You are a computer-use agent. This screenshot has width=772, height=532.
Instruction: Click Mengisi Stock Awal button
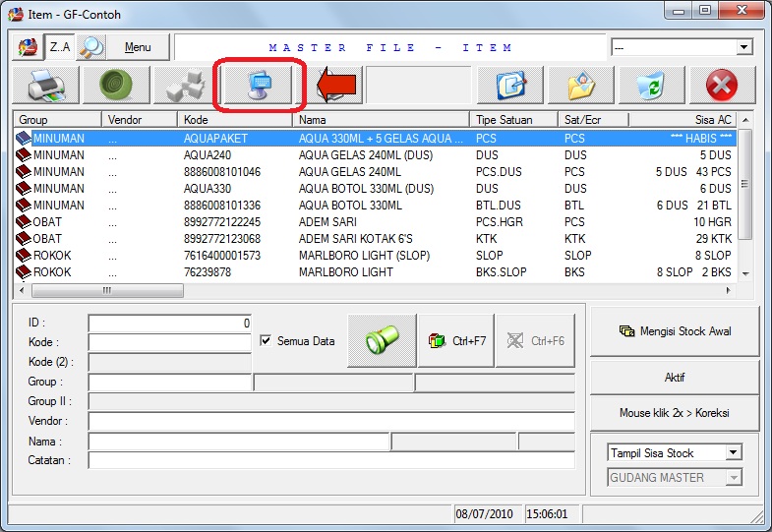pos(675,331)
